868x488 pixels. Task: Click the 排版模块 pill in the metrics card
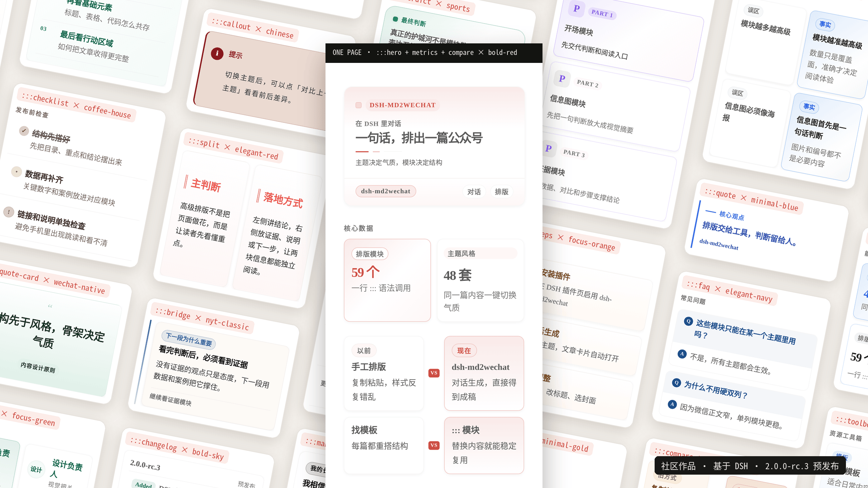370,254
